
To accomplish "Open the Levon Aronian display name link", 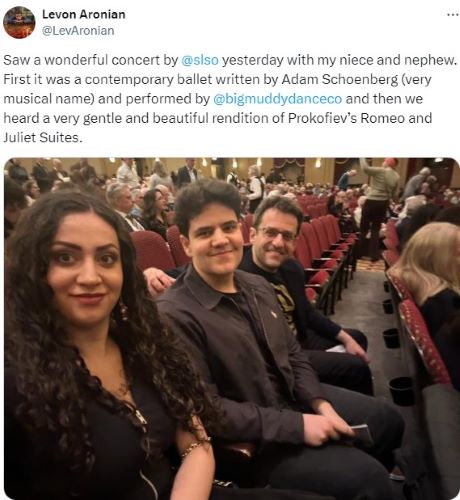I will [84, 14].
